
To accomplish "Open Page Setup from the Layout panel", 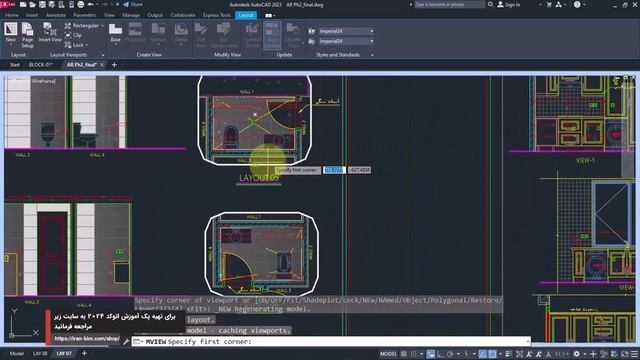I will pos(27,35).
